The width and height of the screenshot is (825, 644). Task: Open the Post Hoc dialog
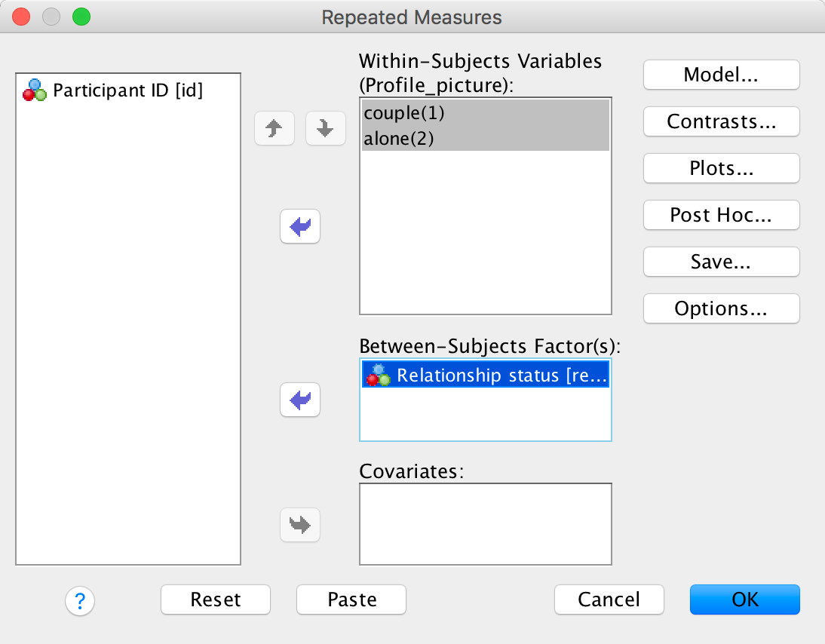click(721, 215)
